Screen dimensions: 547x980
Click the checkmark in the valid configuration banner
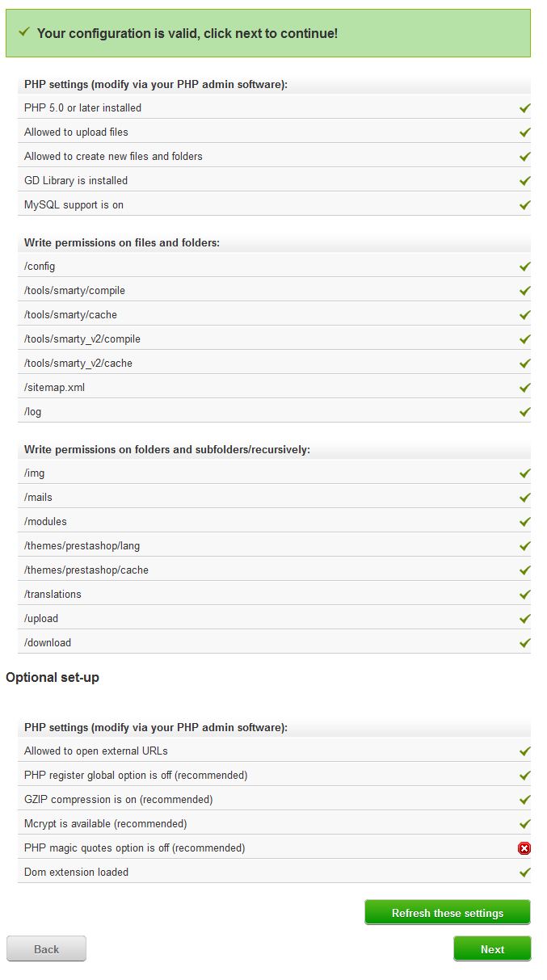(x=24, y=32)
